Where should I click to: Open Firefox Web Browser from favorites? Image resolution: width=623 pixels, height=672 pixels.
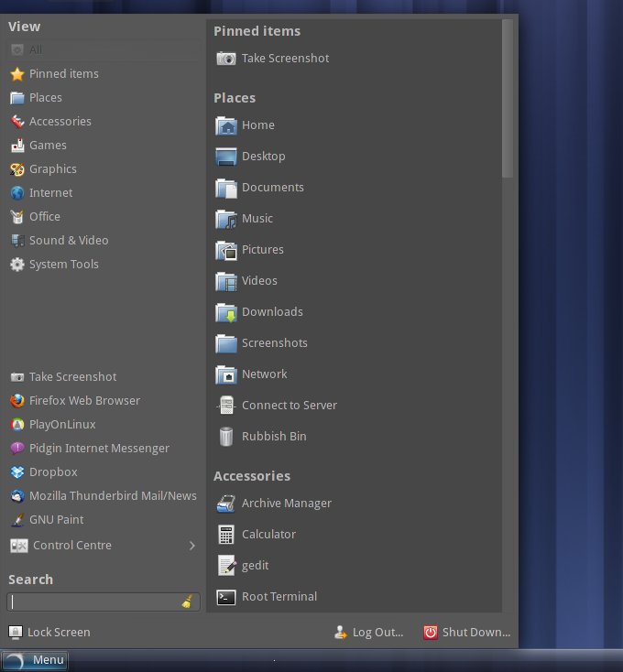(x=84, y=401)
